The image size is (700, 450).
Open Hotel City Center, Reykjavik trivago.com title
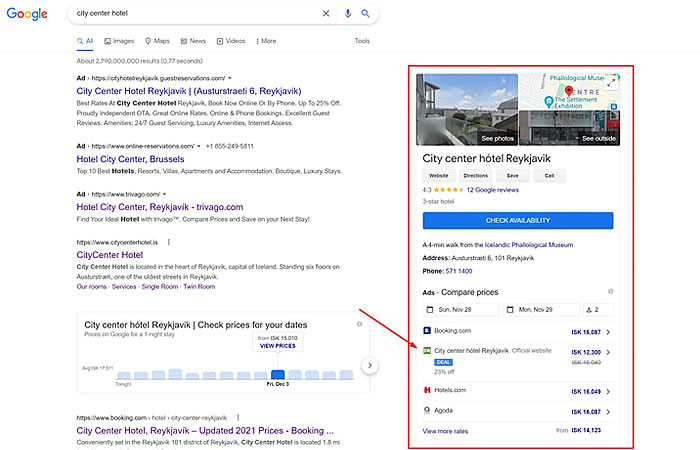[160, 207]
